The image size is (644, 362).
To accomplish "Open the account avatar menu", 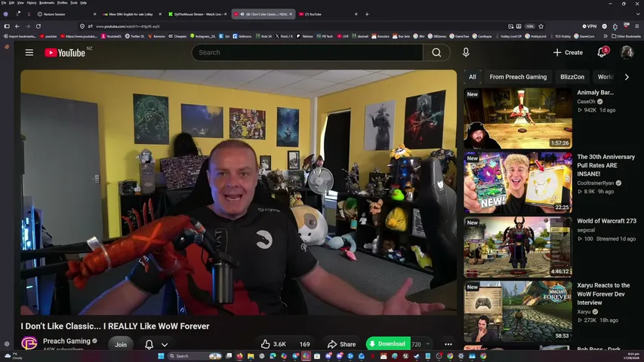I will 627,53.
